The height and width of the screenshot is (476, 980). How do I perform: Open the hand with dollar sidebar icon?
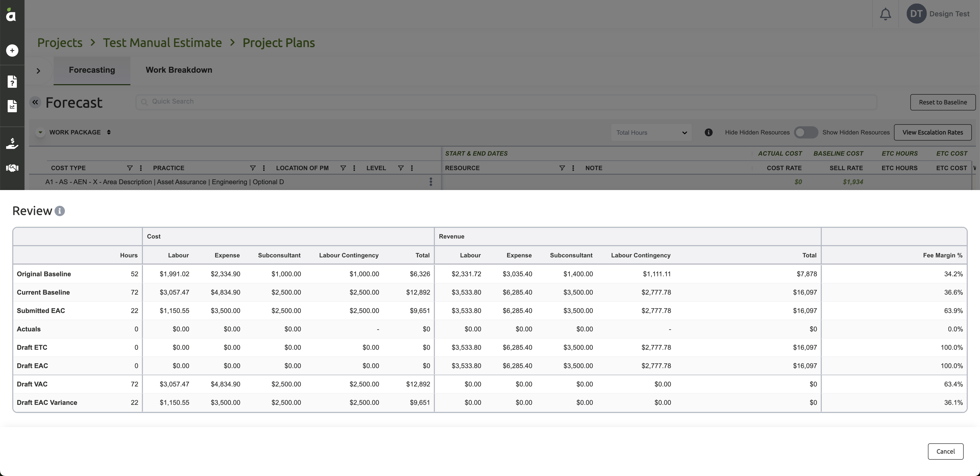pyautogui.click(x=12, y=144)
